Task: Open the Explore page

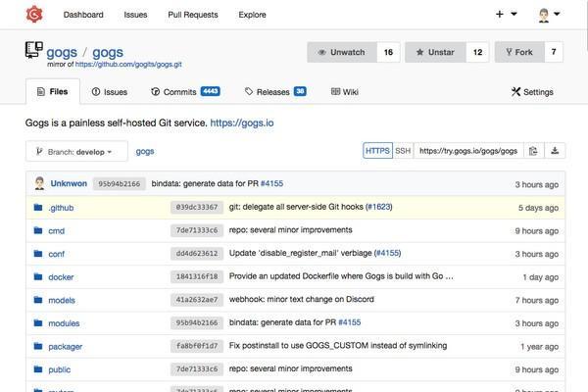Action: point(253,15)
